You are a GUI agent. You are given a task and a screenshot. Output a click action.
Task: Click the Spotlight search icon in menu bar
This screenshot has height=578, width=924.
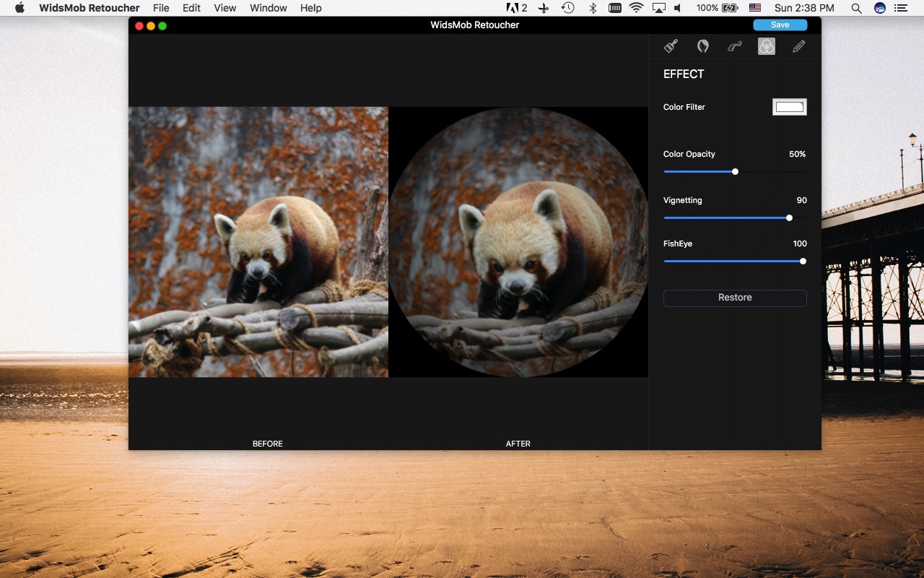(x=855, y=8)
